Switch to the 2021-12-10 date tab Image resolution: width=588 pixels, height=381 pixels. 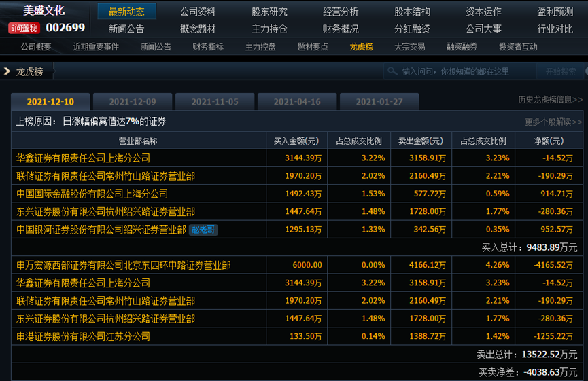pyautogui.click(x=50, y=101)
